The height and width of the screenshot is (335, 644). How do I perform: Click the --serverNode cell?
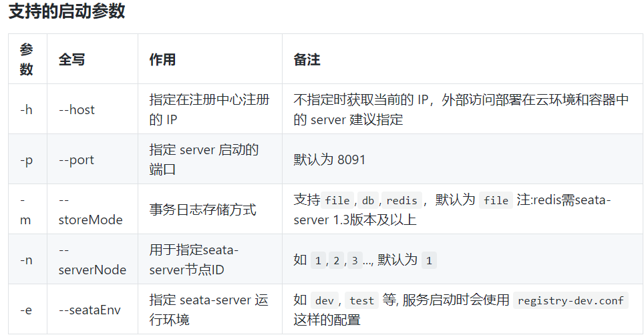tap(92, 259)
